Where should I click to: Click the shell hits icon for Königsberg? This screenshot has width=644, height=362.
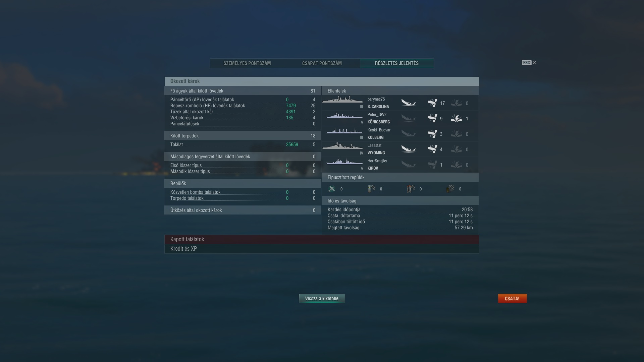pos(432,118)
